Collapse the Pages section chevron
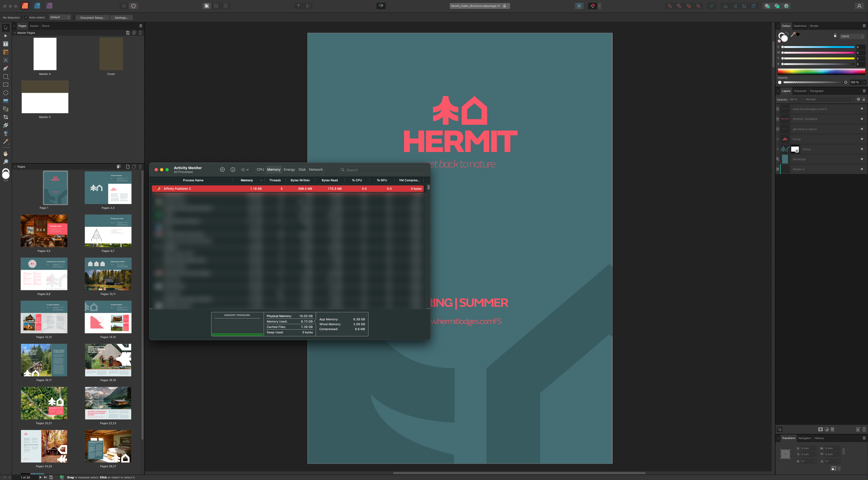The image size is (868, 480). point(15,167)
